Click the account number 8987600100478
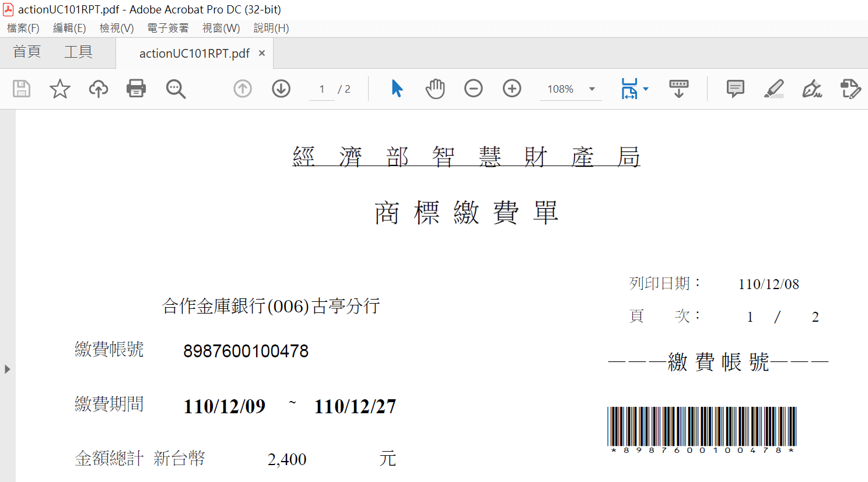The image size is (868, 482). (246, 351)
